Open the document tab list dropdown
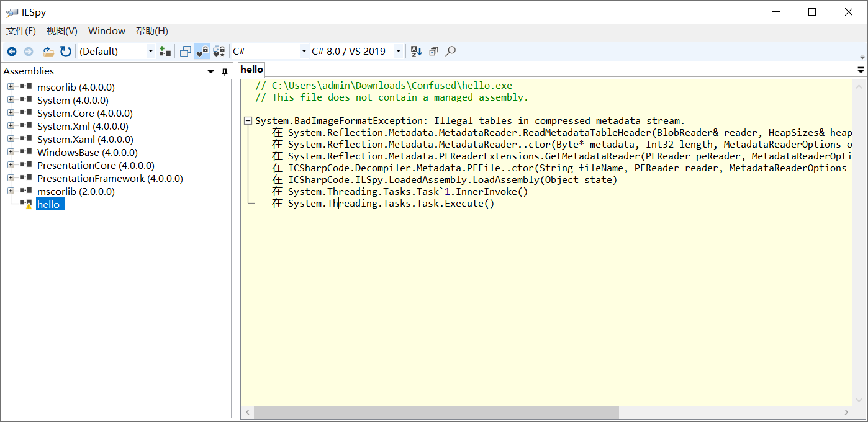Screen dimensions: 868x422 point(861,70)
